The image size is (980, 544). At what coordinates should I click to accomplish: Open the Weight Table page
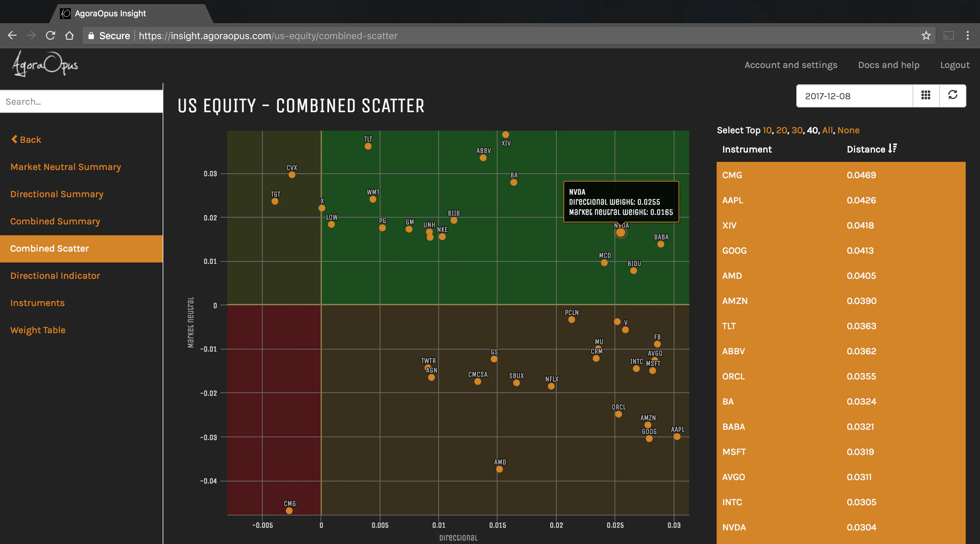tap(38, 330)
